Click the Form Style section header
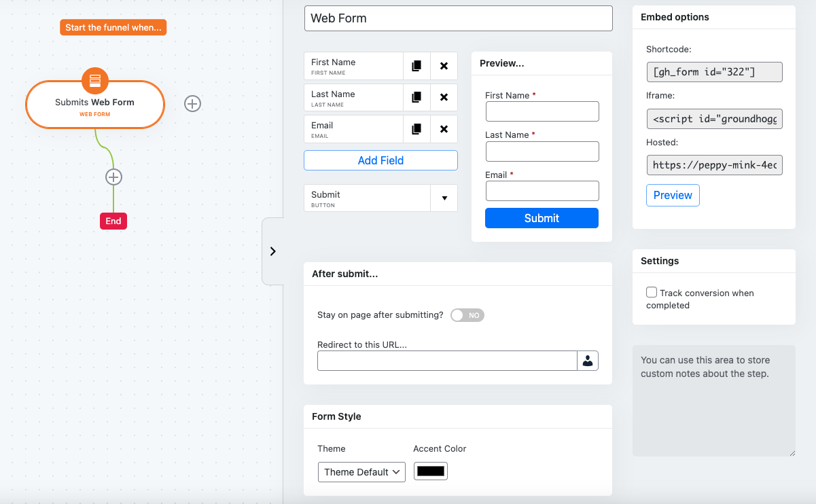This screenshot has width=816, height=504. tap(458, 416)
